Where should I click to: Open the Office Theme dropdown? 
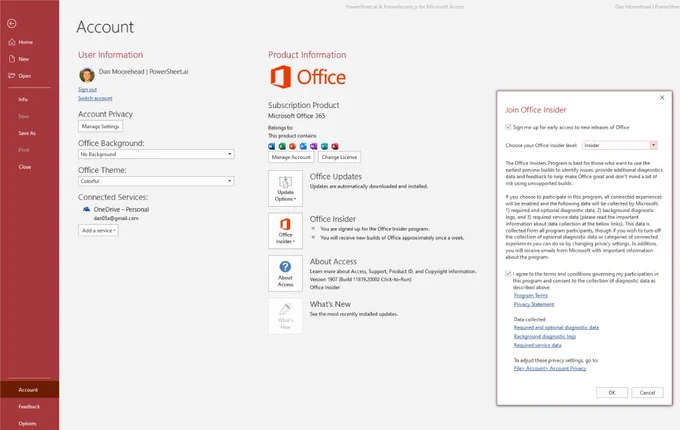(x=156, y=181)
